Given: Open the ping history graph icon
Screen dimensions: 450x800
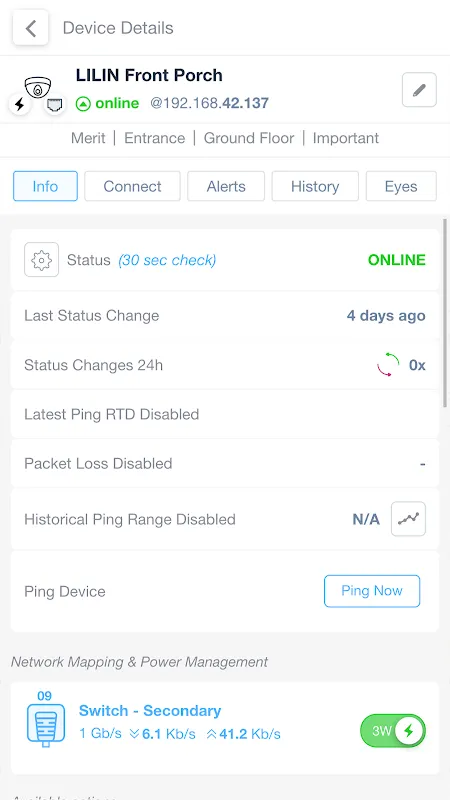Looking at the screenshot, I should [408, 519].
